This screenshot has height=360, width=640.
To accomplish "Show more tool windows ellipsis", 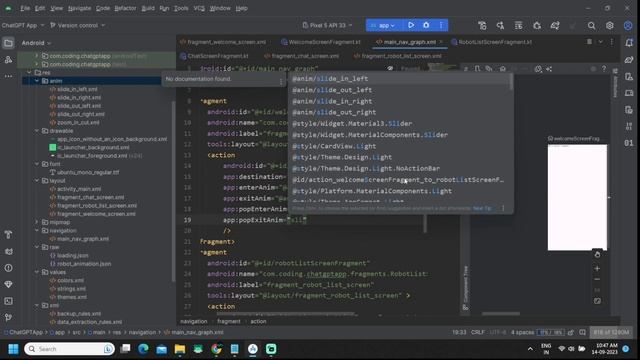I will click(x=8, y=76).
